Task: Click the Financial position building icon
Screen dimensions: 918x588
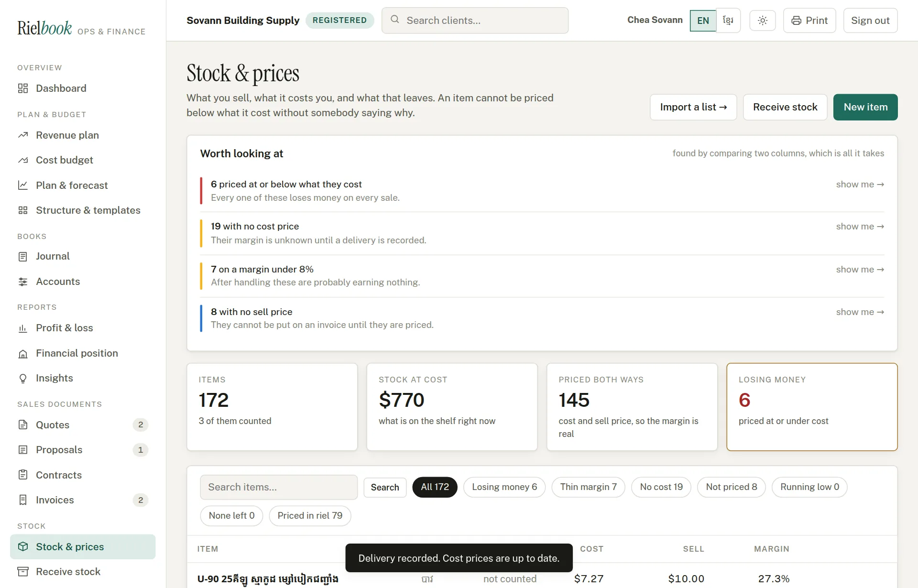Action: click(23, 354)
